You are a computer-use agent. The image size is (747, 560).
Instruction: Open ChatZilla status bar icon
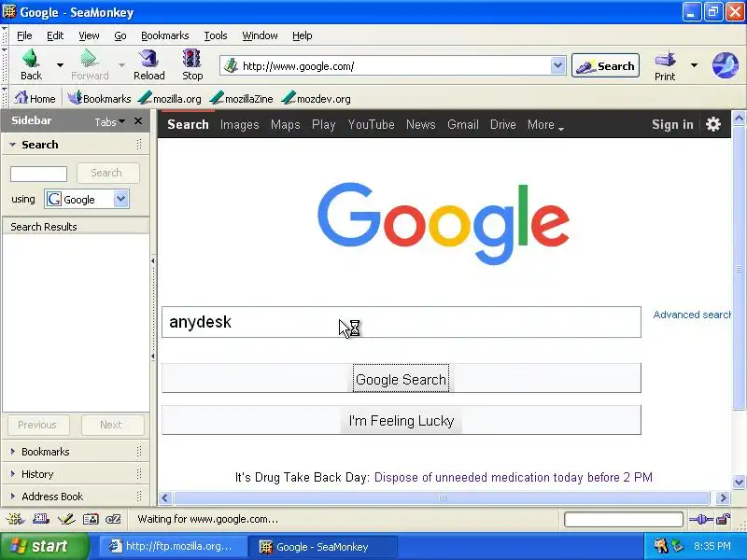point(113,519)
